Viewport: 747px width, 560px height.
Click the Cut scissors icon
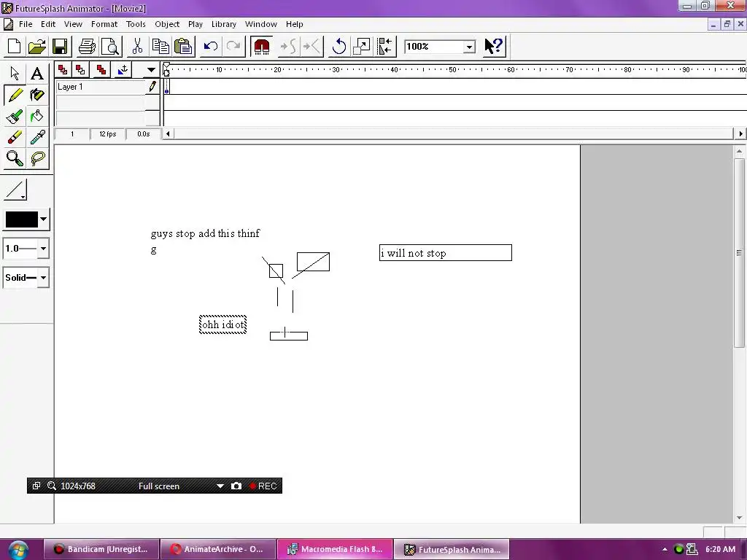click(137, 46)
